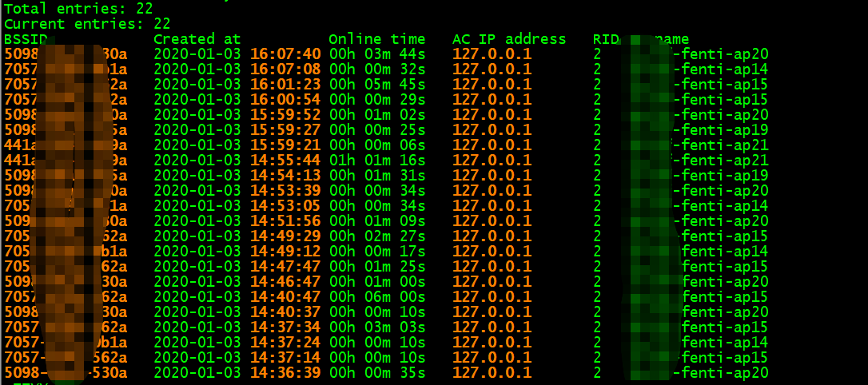Click date 2020-01-03 in the 16:00:54 row
Screen dimensions: 868x385
click(x=197, y=100)
